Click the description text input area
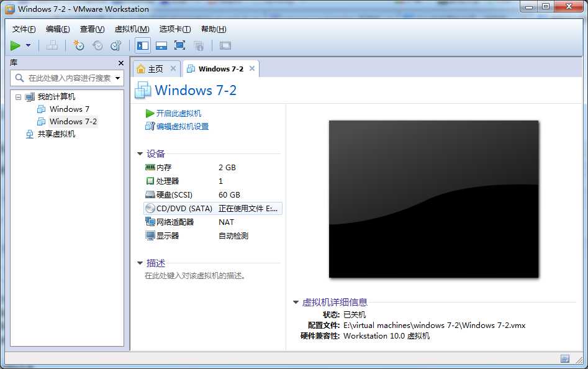 [195, 276]
